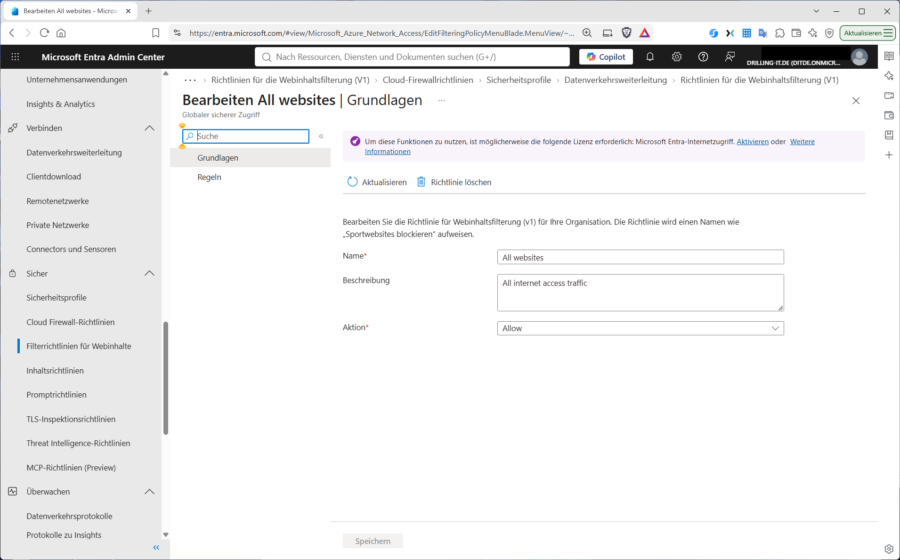This screenshot has height=560, width=900.
Task: Open the blade title more options ellipsis
Action: (x=441, y=100)
